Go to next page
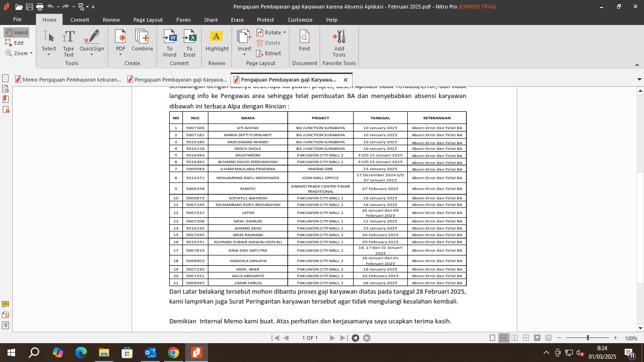The image size is (644, 362). click(x=332, y=338)
